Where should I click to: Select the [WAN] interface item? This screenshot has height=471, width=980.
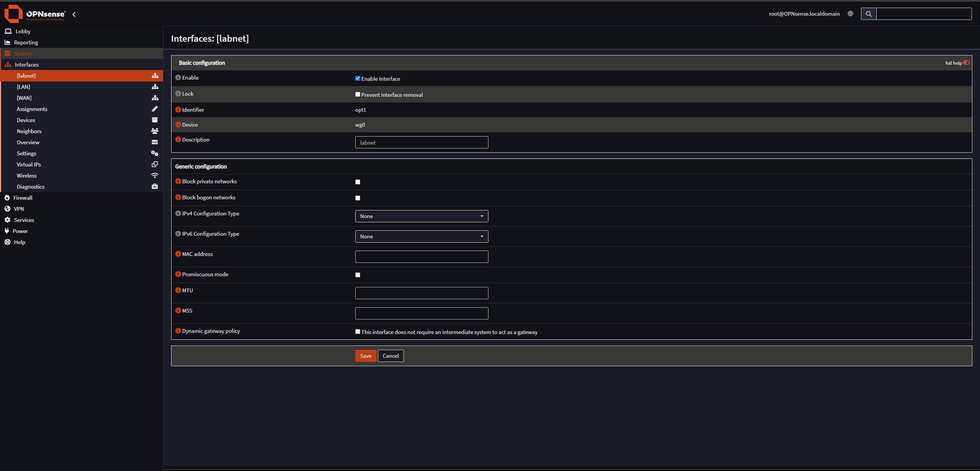click(x=24, y=98)
